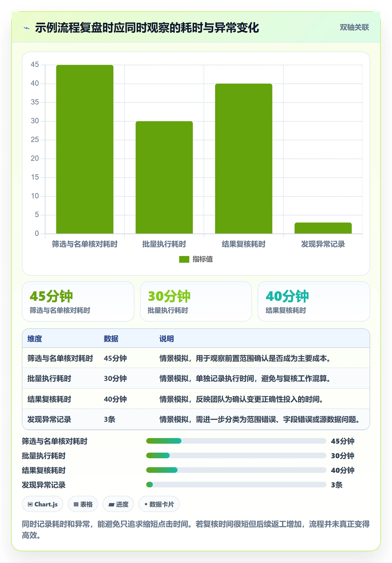This screenshot has height=563, width=392.
Task: Click the 双轴关联 badge in header
Action: coord(354,27)
